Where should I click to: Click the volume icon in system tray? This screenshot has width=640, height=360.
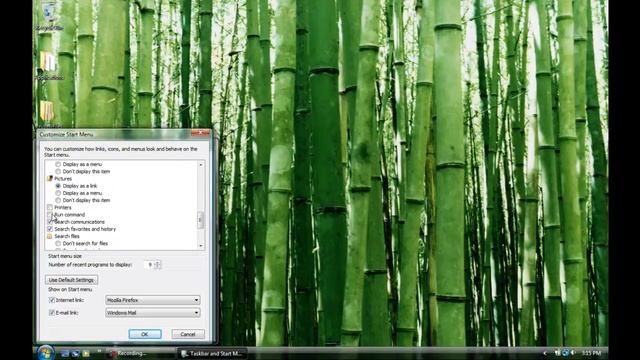click(x=573, y=353)
